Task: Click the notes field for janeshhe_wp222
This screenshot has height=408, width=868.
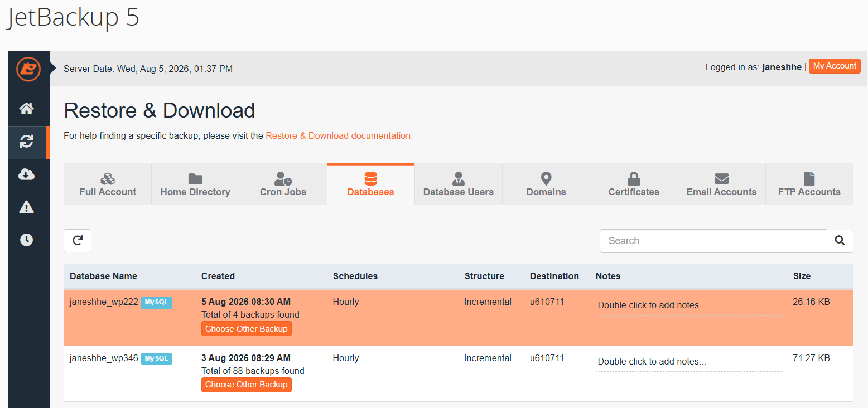Action: coord(688,305)
